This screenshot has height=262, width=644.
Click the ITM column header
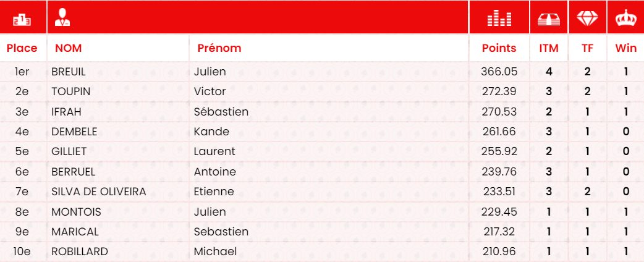click(x=549, y=48)
